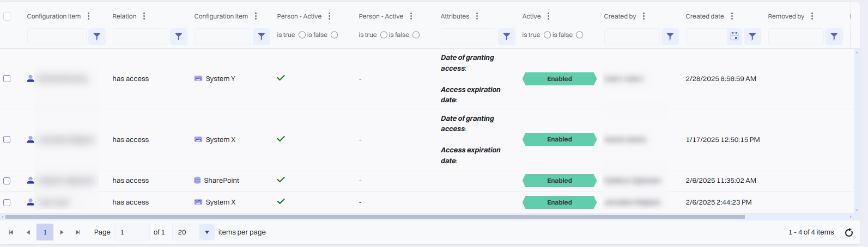
Task: Click the calendar icon in Created date filter
Action: (x=734, y=36)
